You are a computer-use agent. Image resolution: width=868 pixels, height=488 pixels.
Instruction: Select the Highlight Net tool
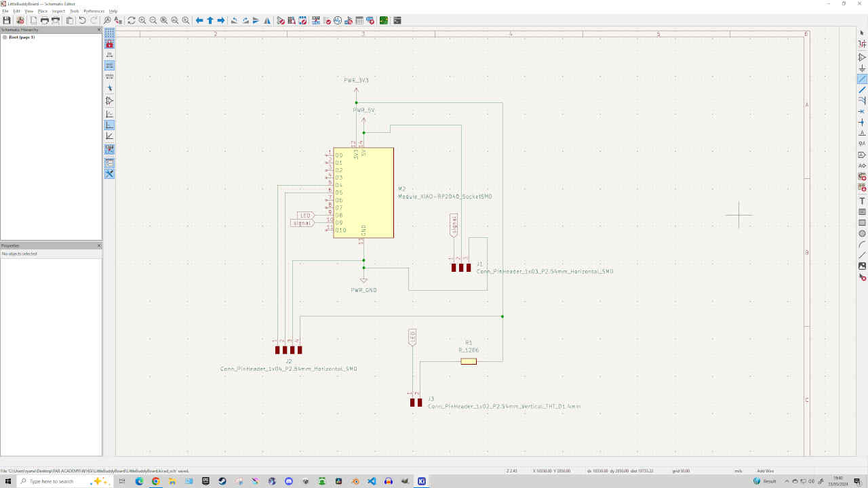pyautogui.click(x=863, y=43)
